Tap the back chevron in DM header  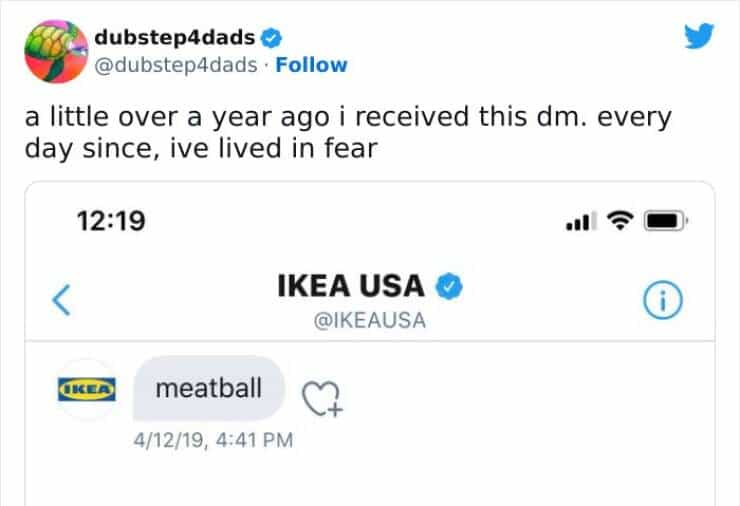click(60, 300)
